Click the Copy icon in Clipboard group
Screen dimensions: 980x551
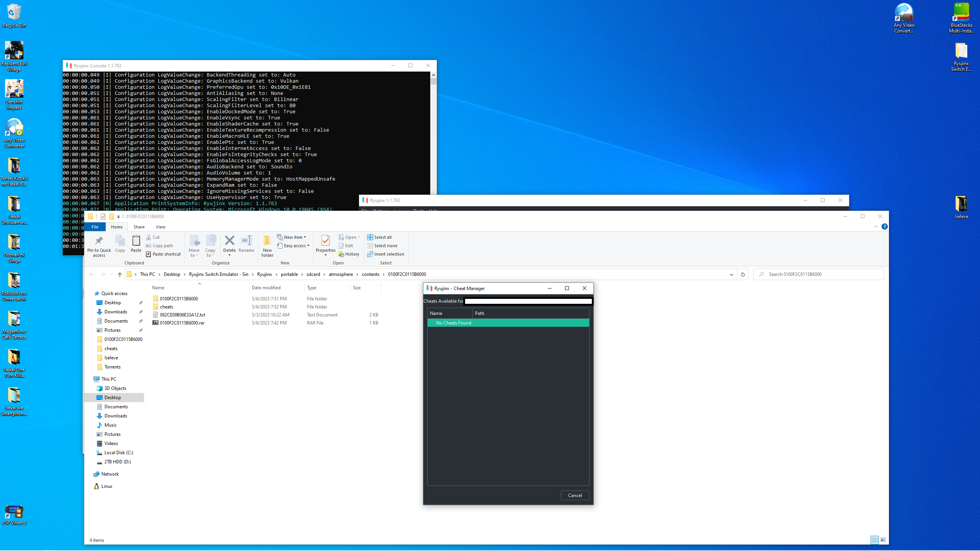pos(120,244)
